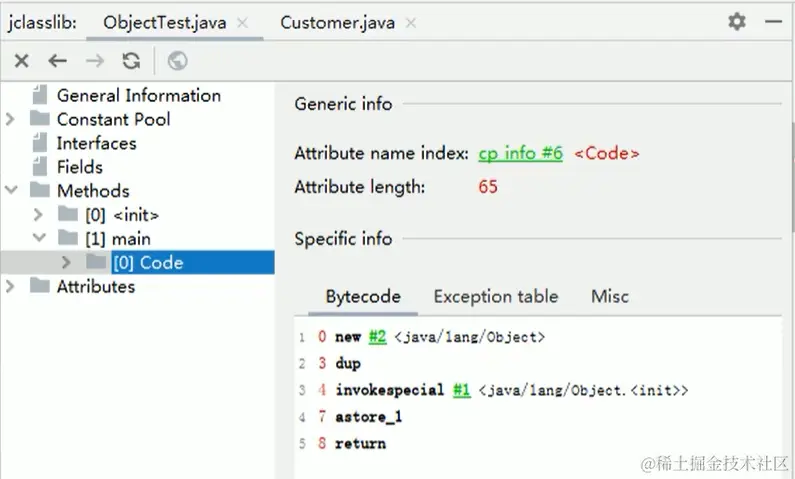
Task: Open the settings gear icon
Action: (737, 22)
